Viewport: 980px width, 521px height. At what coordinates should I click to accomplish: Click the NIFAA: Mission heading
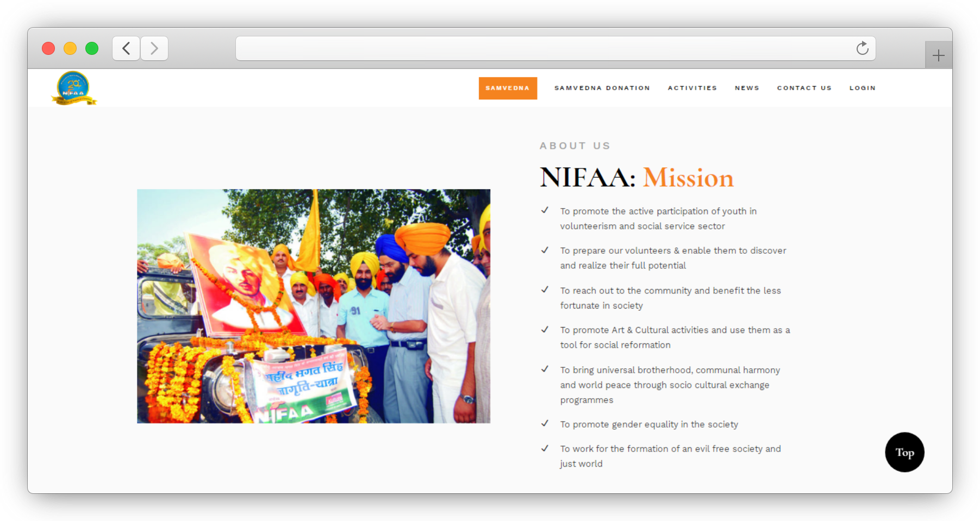[x=636, y=178]
